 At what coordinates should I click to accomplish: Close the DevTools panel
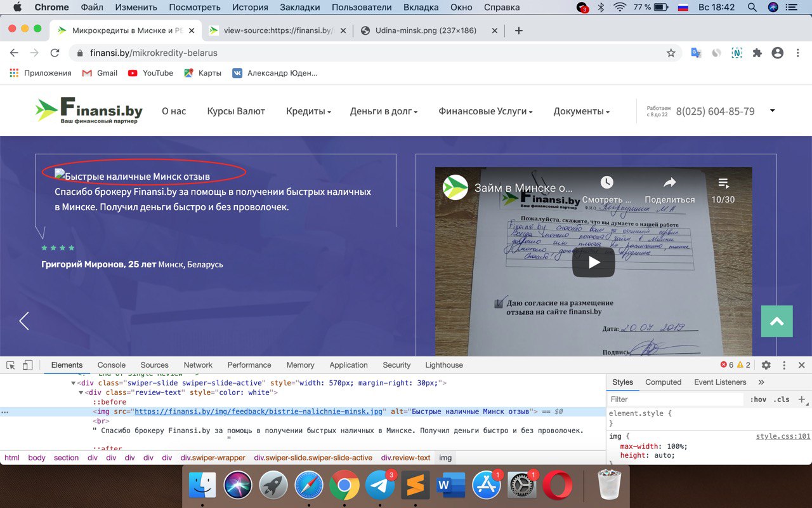point(801,365)
